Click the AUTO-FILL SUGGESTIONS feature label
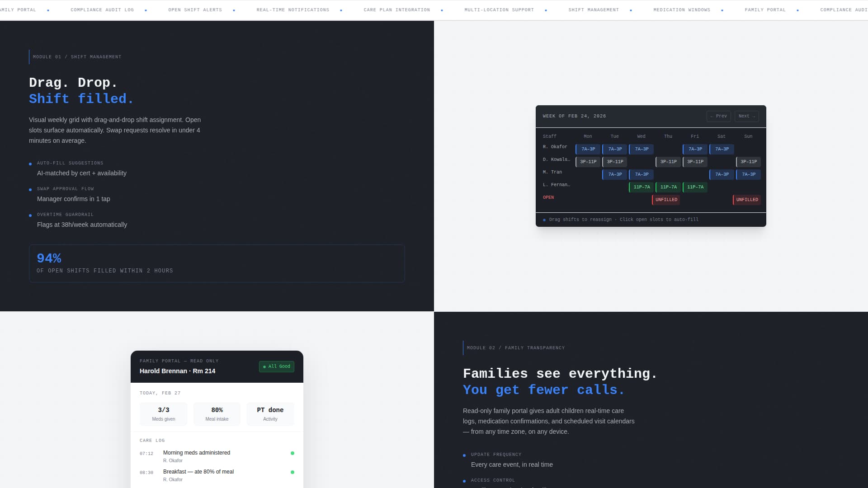The image size is (868, 488). point(70,163)
